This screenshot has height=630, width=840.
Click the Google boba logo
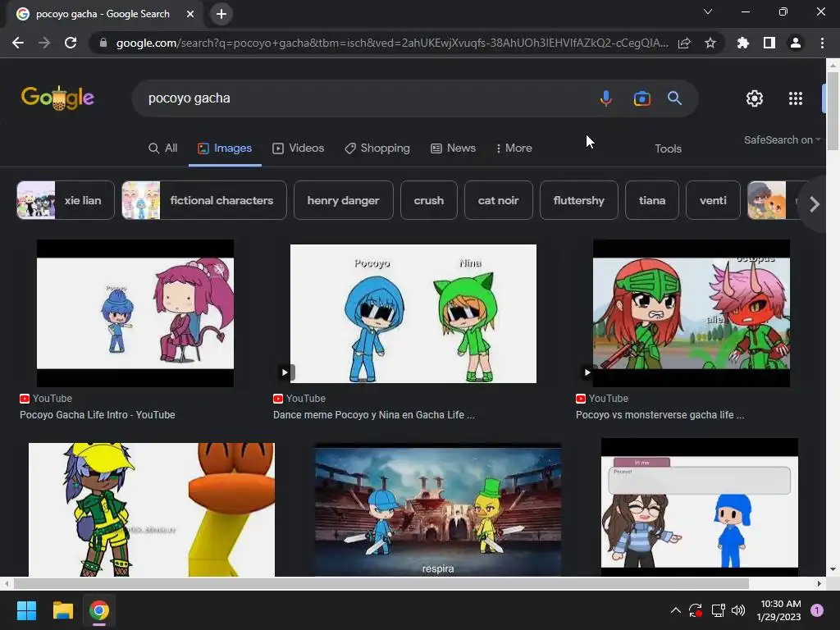58,98
